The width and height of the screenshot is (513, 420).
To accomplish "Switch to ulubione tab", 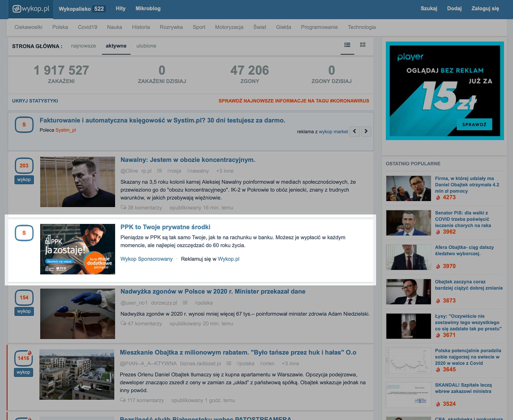I will click(146, 46).
